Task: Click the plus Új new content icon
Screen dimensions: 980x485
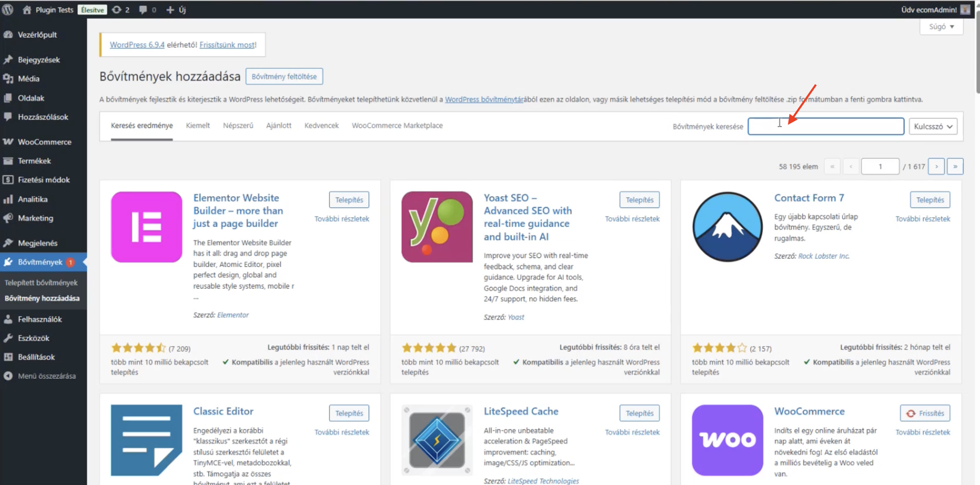Action: (170, 10)
